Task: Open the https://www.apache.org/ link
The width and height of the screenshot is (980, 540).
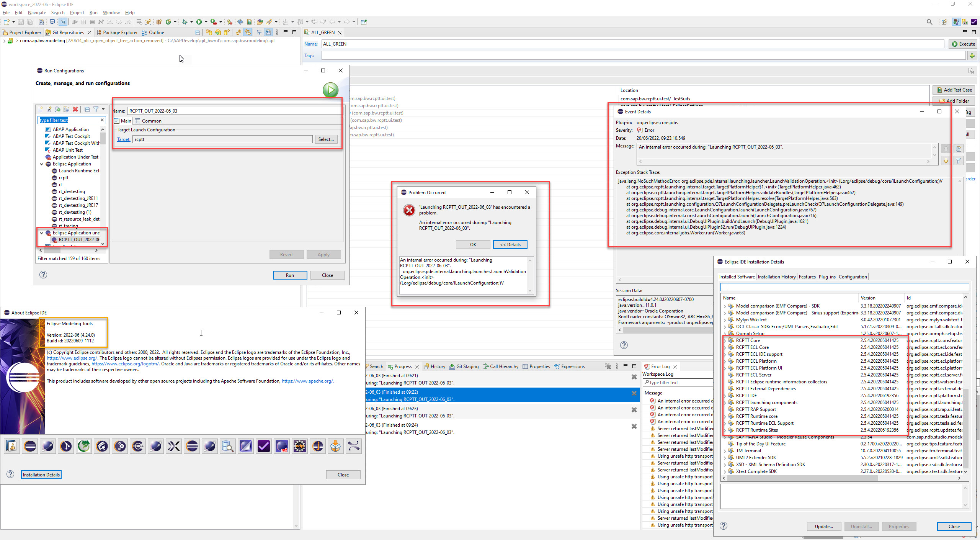Action: [308, 381]
